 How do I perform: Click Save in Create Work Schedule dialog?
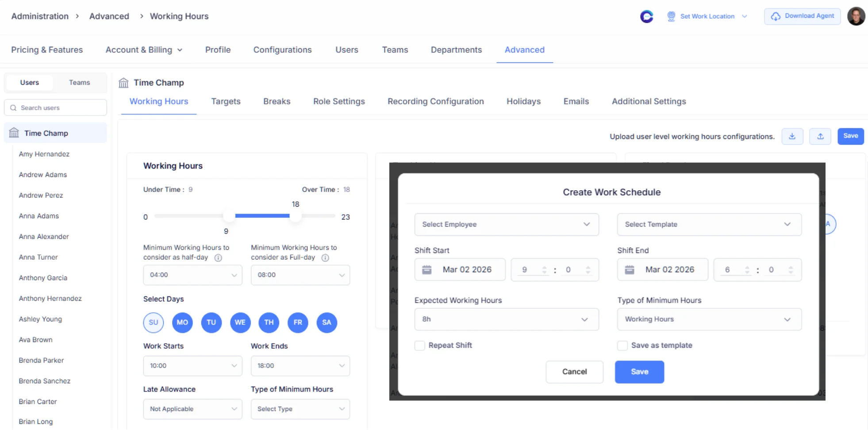[x=639, y=372]
